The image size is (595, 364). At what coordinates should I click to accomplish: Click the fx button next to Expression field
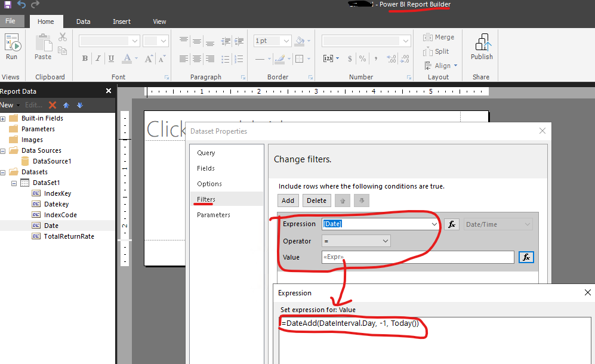pyautogui.click(x=452, y=224)
